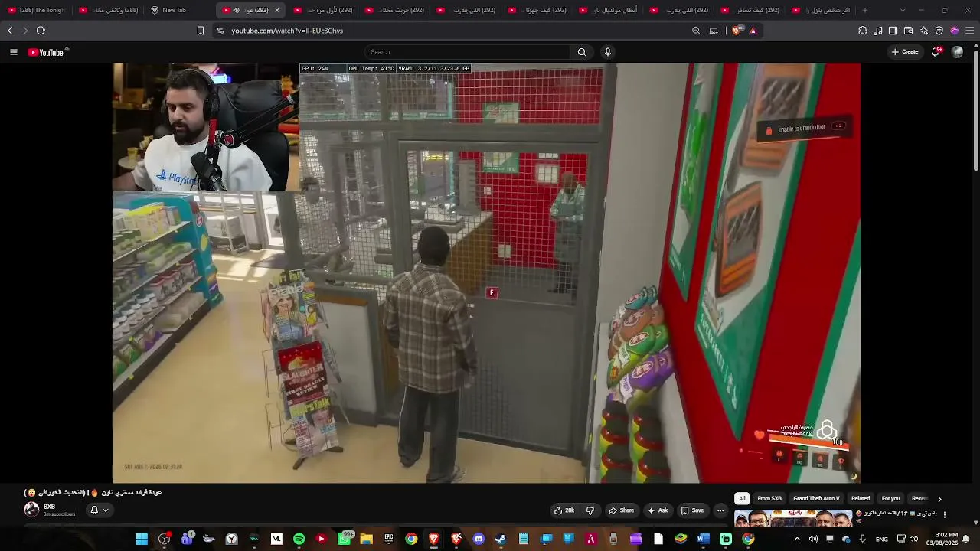
Task: Open options for the suggested video
Action: (944, 515)
